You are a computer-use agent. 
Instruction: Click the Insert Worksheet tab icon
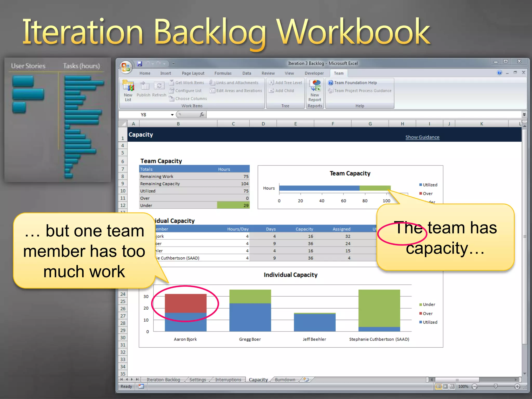click(306, 380)
